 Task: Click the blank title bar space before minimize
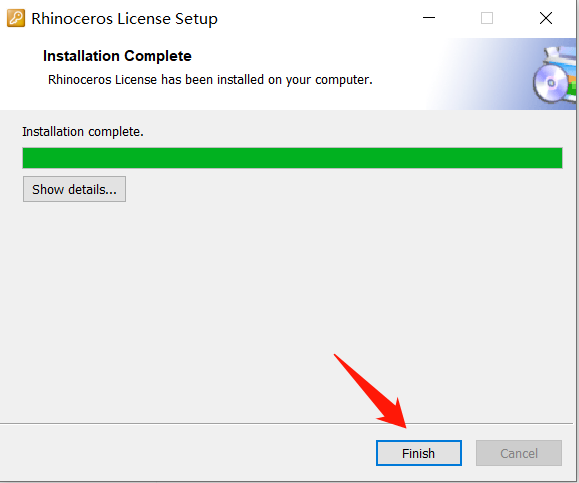pos(318,18)
